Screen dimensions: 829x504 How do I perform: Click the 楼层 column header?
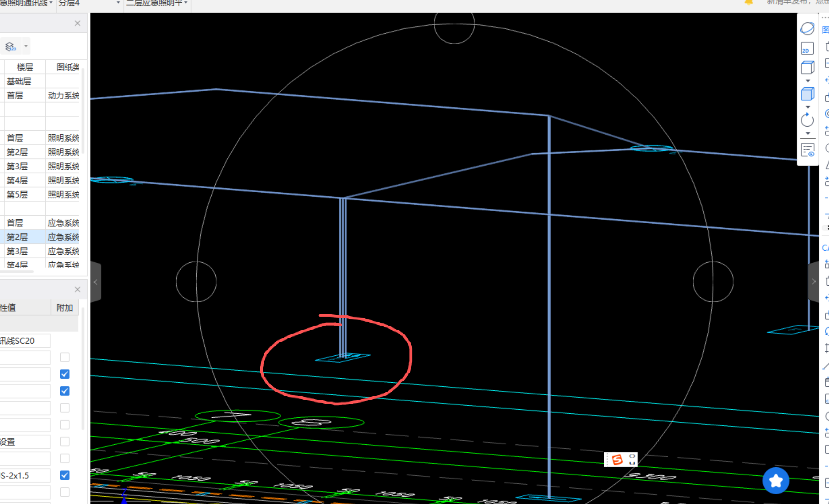[x=25, y=67]
